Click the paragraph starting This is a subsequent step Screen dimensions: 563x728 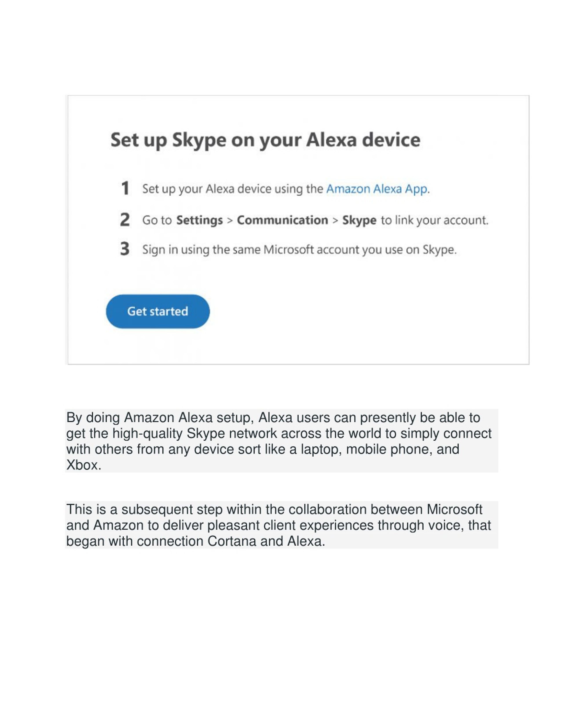pyautogui.click(x=281, y=525)
